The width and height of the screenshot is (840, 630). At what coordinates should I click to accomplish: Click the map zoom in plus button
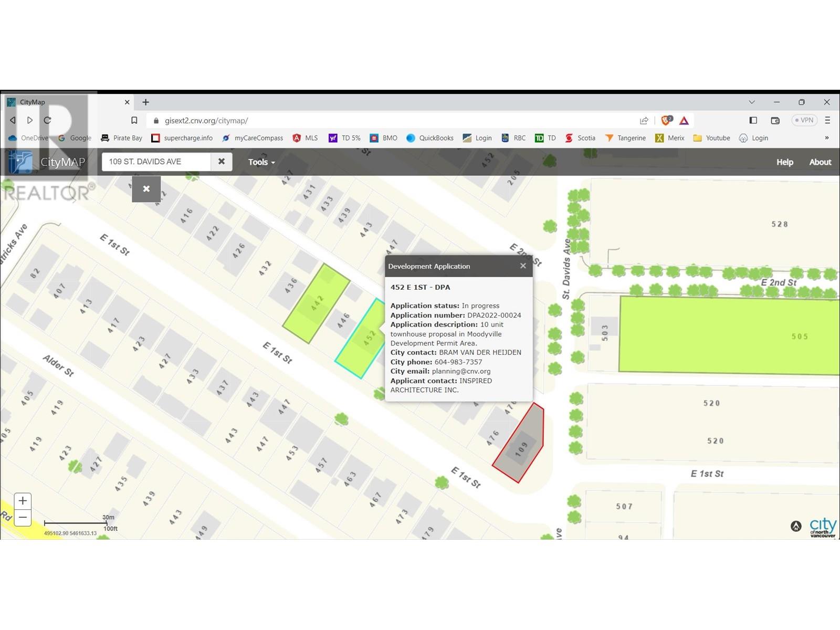[23, 500]
